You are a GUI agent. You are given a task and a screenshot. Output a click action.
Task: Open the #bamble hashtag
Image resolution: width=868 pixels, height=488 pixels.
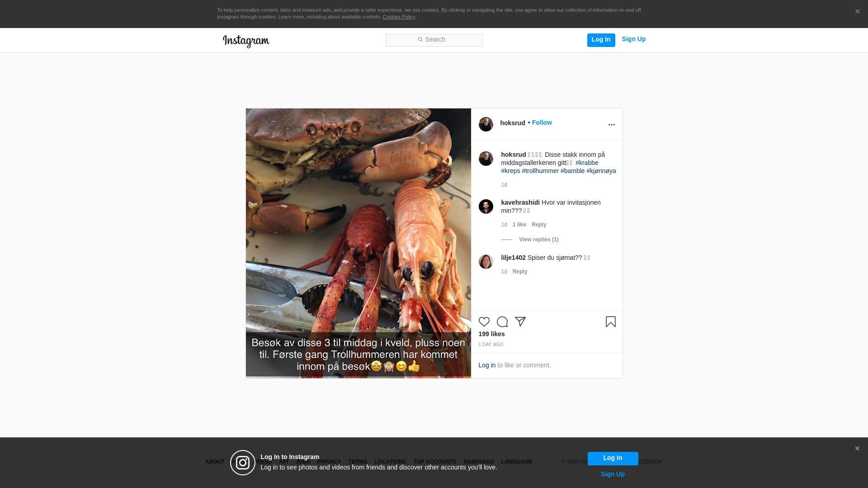[x=572, y=171]
